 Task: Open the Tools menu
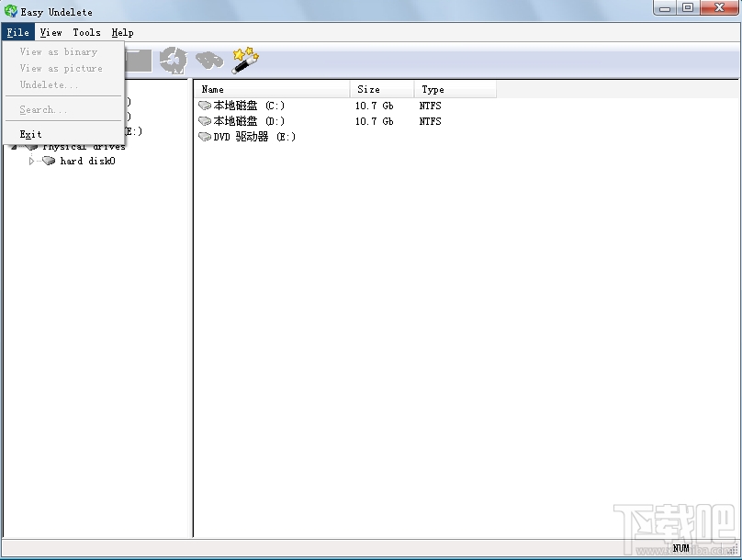click(86, 32)
